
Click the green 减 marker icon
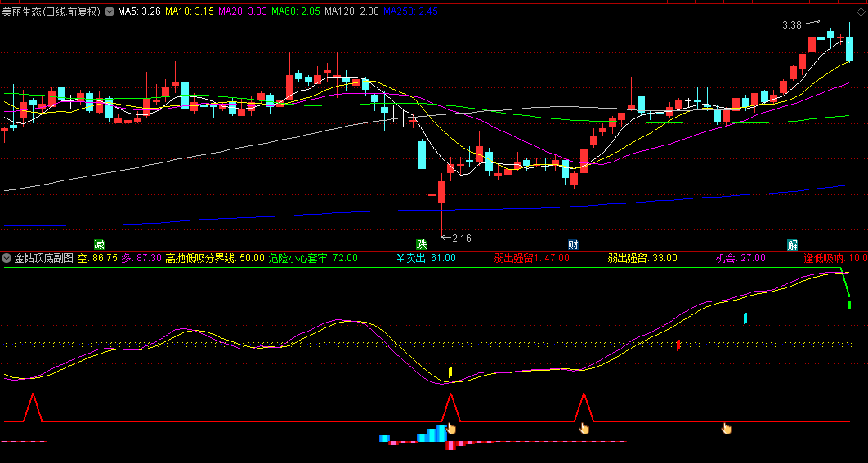pyautogui.click(x=99, y=244)
